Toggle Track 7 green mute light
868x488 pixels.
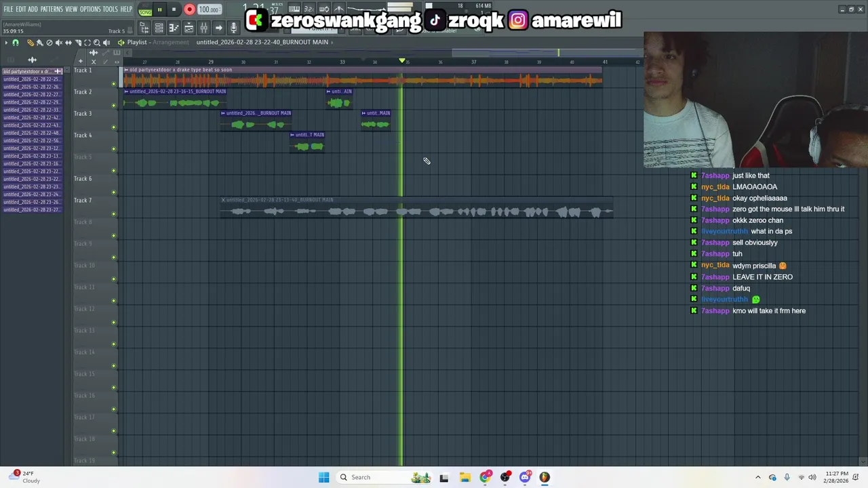coord(113,214)
